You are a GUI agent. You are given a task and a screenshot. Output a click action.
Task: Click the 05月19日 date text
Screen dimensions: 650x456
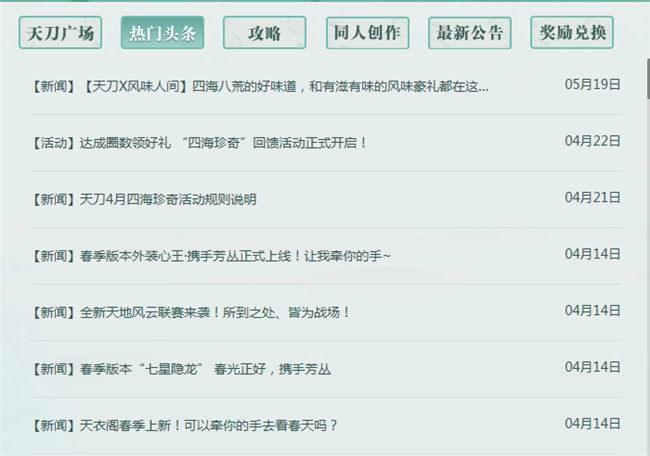(592, 85)
